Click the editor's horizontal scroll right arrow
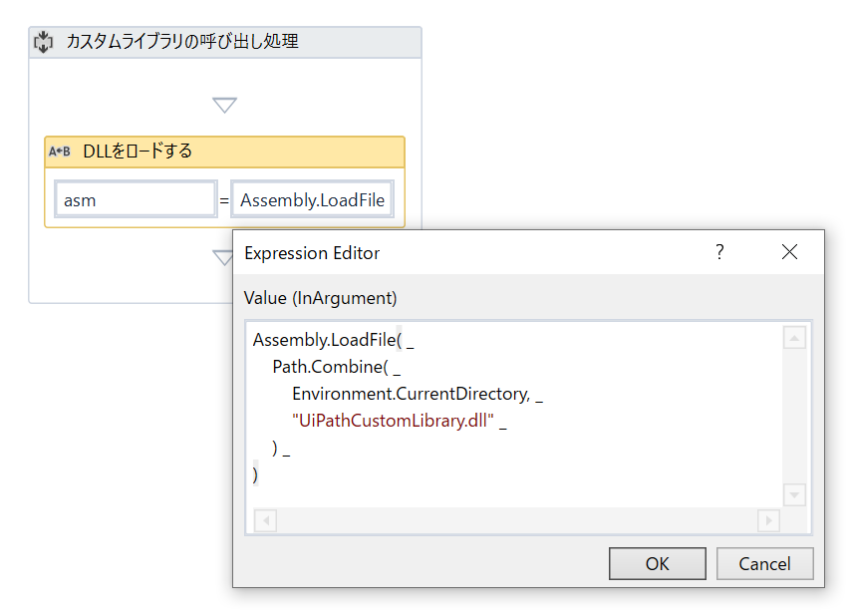The image size is (851, 616). [768, 520]
